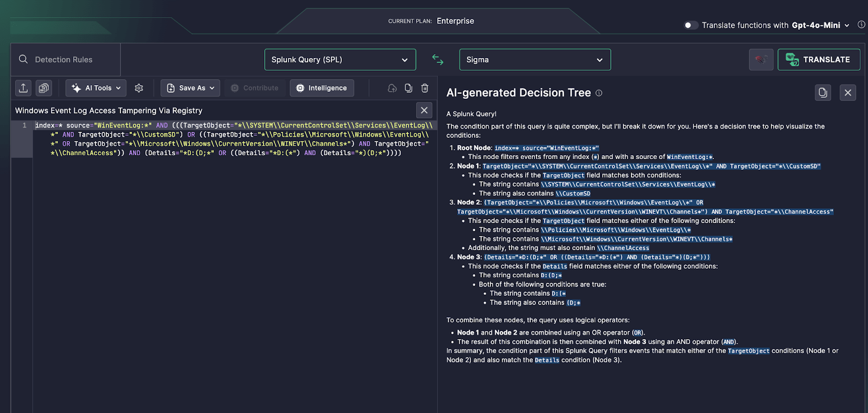
Task: Open the Gpt-4o-Mini model dropdown
Action: coord(820,25)
